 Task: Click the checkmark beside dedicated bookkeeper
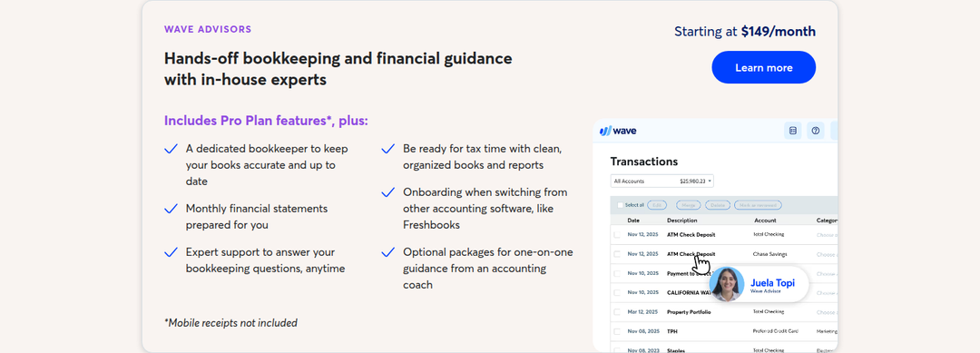(171, 149)
